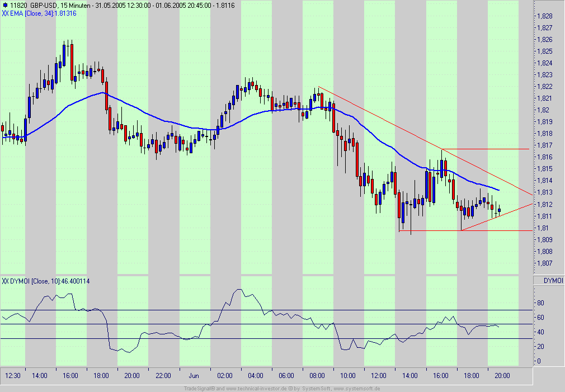Image resolution: width=565 pixels, height=392 pixels.
Task: Click the 60 level on DYMOI scale
Action: coord(540,318)
